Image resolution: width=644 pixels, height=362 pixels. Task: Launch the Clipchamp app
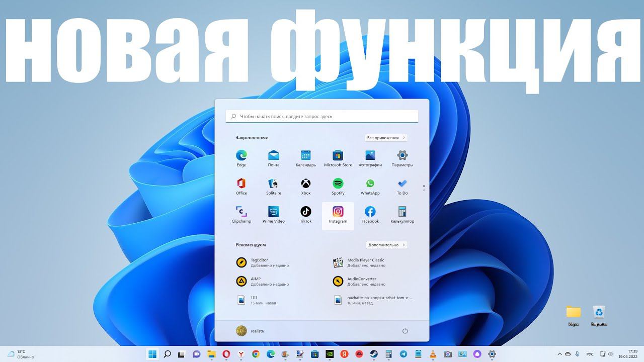(x=242, y=215)
